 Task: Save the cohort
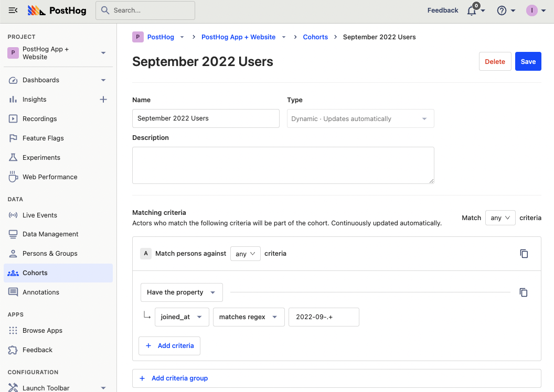[x=528, y=61]
